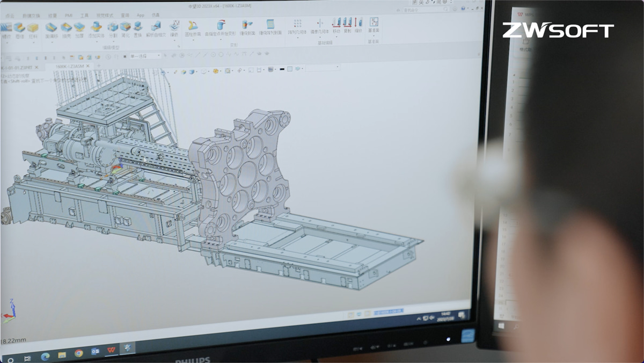Select the 圆柱折弯 (cylinder bend) tool
This screenshot has height=363, width=644.
[193, 28]
